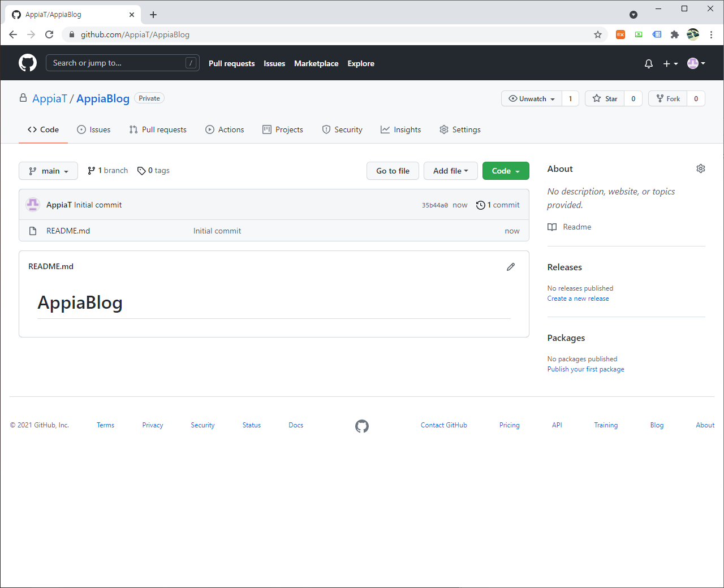Screen dimensions: 724x588
Task: Open the repository Settings tab
Action: point(460,129)
